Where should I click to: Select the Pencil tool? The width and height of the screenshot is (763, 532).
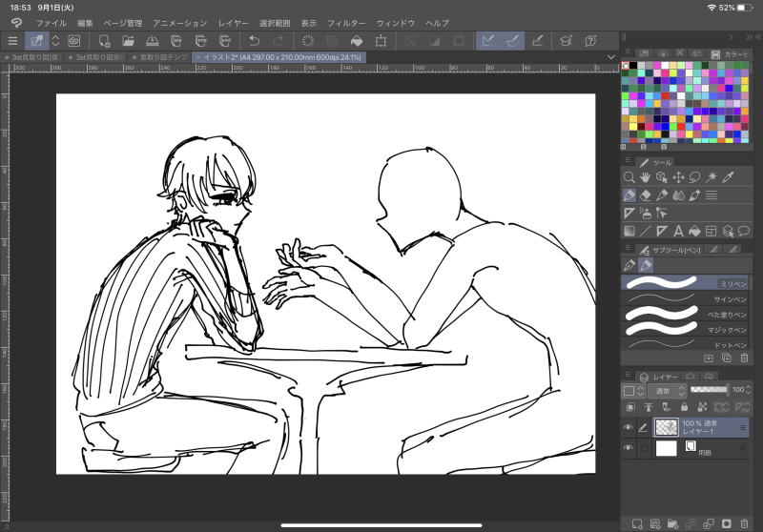coord(662,195)
